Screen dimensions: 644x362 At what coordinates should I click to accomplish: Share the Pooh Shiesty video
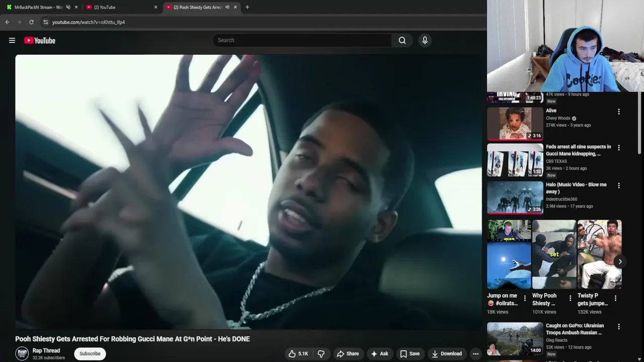coord(348,353)
